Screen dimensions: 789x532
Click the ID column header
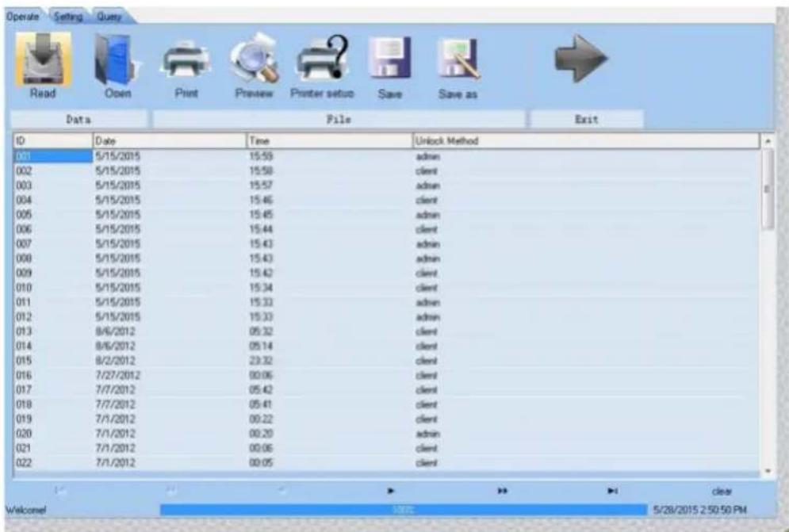pyautogui.click(x=53, y=141)
